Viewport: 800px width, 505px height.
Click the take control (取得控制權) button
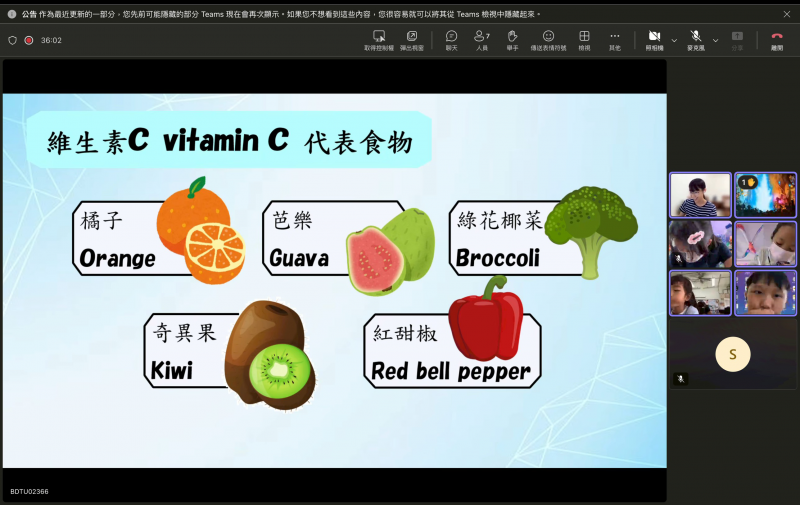coord(379,40)
